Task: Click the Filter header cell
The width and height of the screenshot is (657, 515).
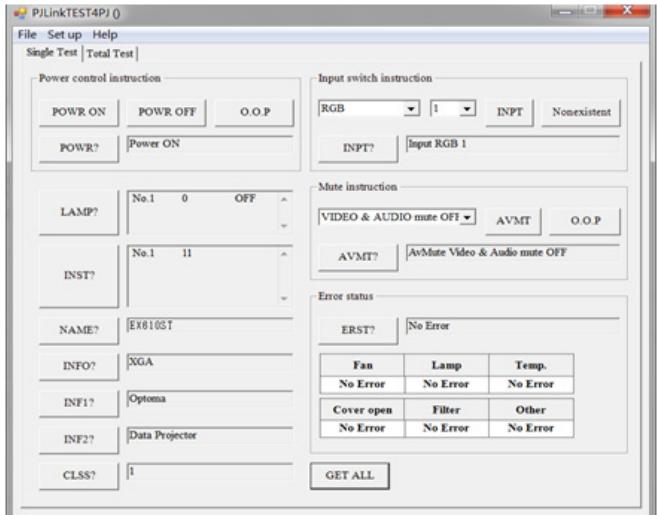Action: point(446,410)
